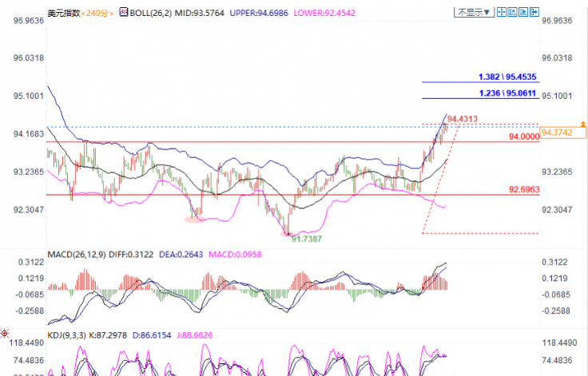
Task: Click the 92.3047 label on left price axis
Action: [29, 210]
